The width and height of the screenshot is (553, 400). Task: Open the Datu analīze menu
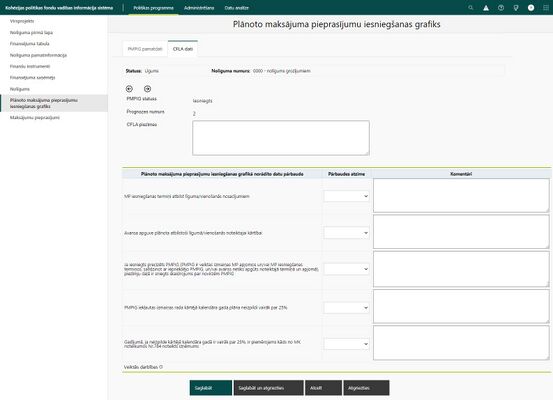click(x=236, y=8)
